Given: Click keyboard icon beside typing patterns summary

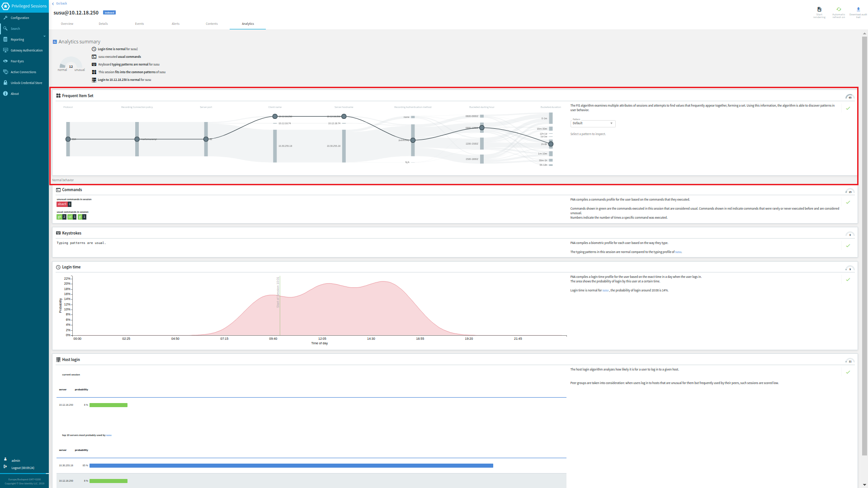Looking at the screenshot, I should pos(94,64).
